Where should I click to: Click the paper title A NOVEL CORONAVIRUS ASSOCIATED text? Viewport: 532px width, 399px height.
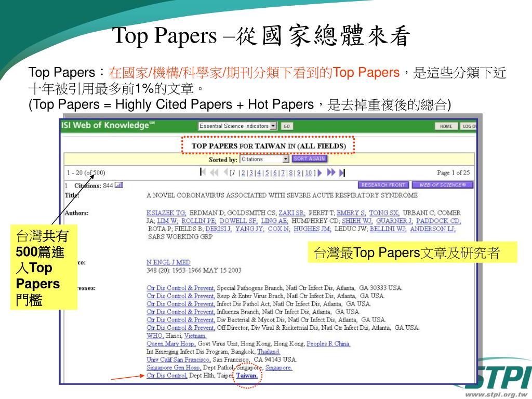(x=282, y=195)
